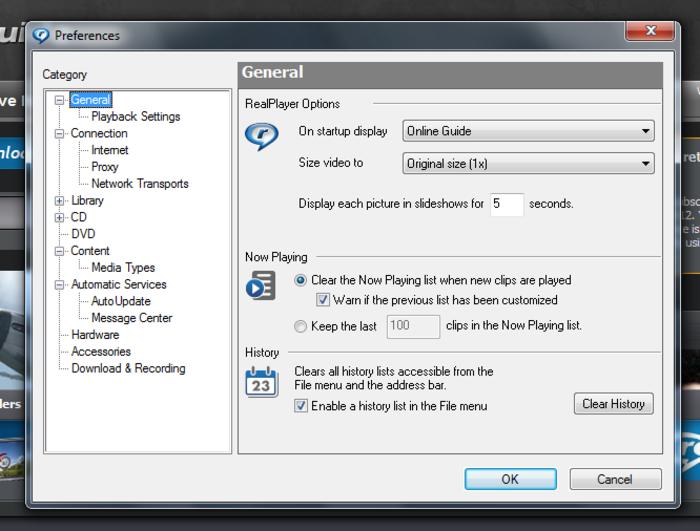This screenshot has width=700, height=531.
Task: Select Keep the last clips radio button
Action: (301, 325)
